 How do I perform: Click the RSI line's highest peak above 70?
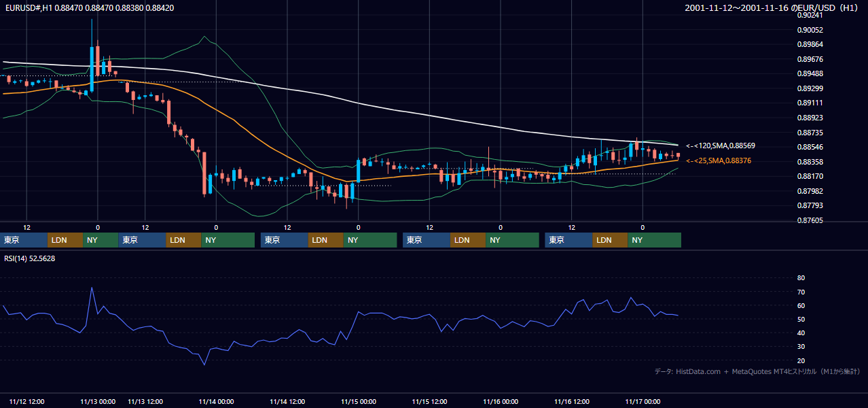tap(92, 288)
